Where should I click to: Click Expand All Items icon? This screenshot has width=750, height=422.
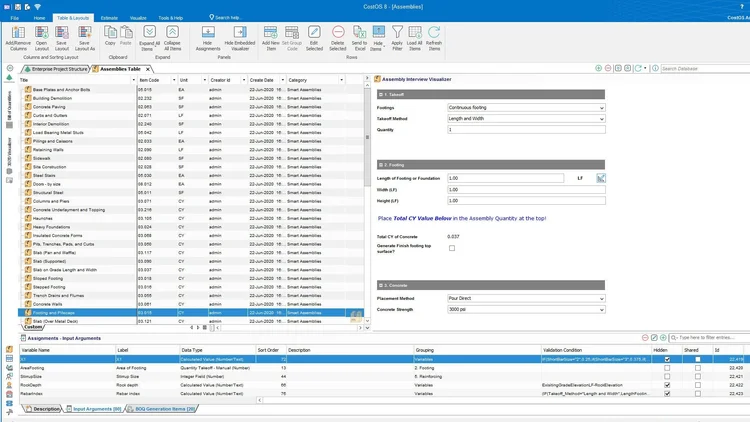tap(149, 32)
